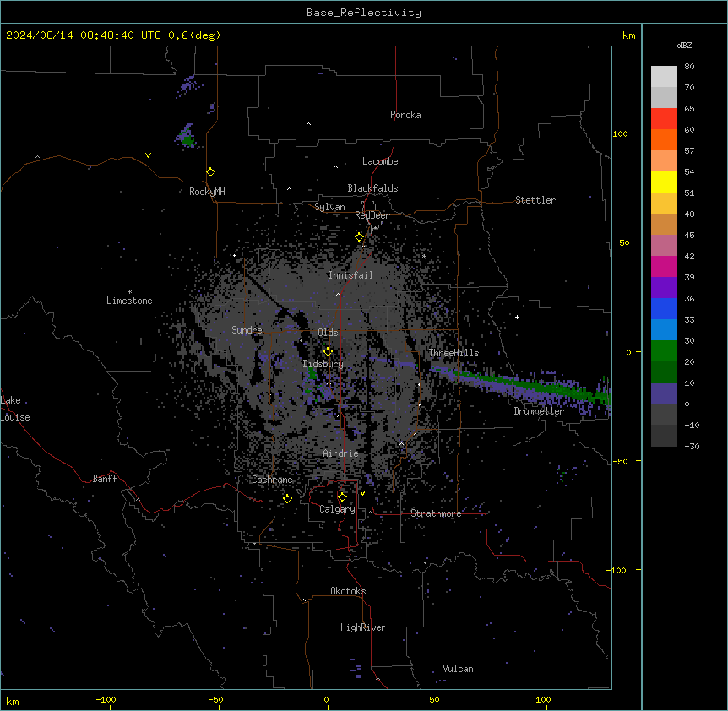Screen dimensions: 728x711
Task: Select the red 60-65 dBZ legend swatch
Action: pyautogui.click(x=664, y=119)
